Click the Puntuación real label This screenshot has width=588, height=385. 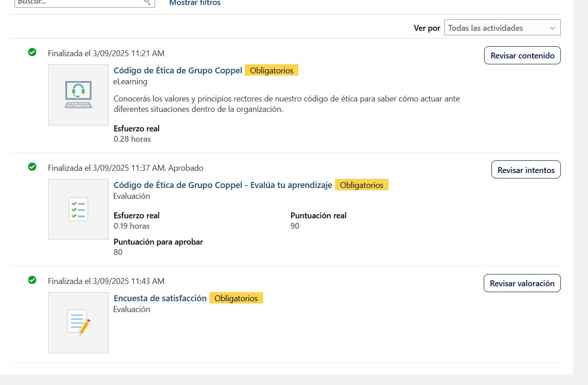coord(318,216)
